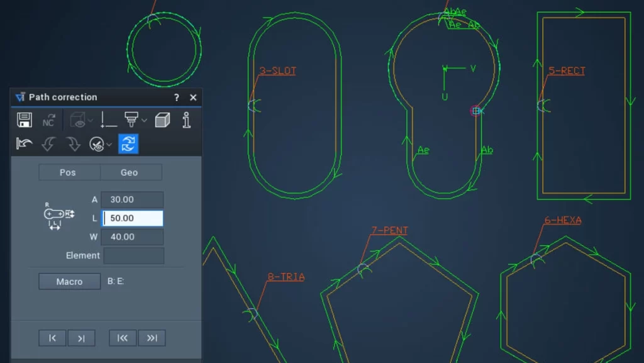Click the right-curving down arrow icon

(74, 144)
